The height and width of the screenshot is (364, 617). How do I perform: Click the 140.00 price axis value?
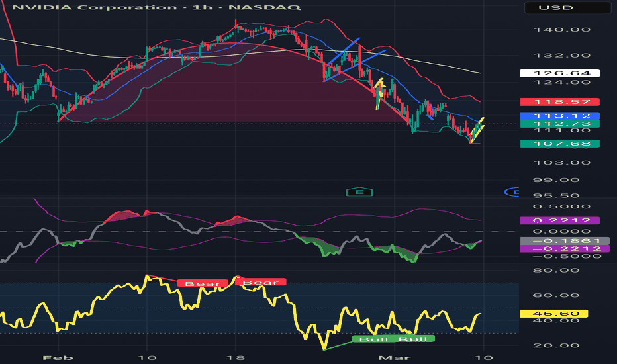[561, 30]
